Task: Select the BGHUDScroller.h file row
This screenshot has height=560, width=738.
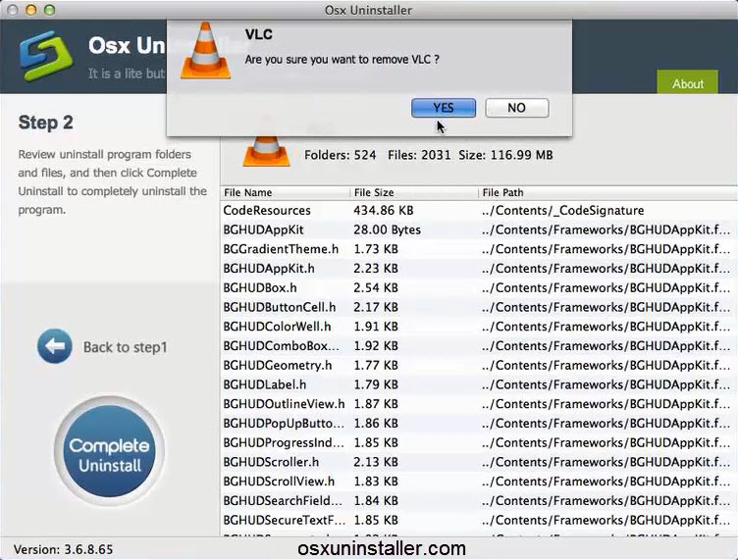Action: coord(479,462)
